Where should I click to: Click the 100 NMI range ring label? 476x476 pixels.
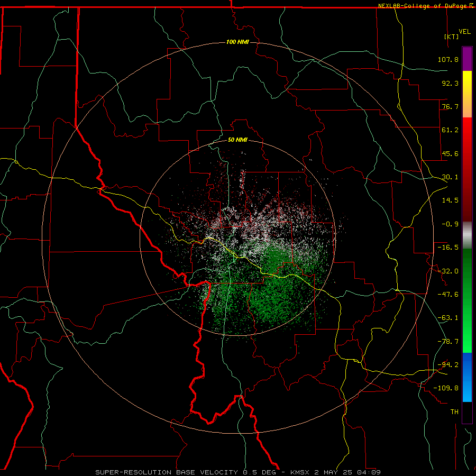[237, 42]
